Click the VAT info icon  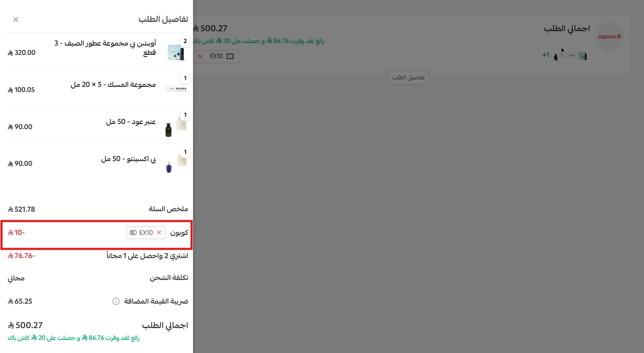pyautogui.click(x=116, y=302)
